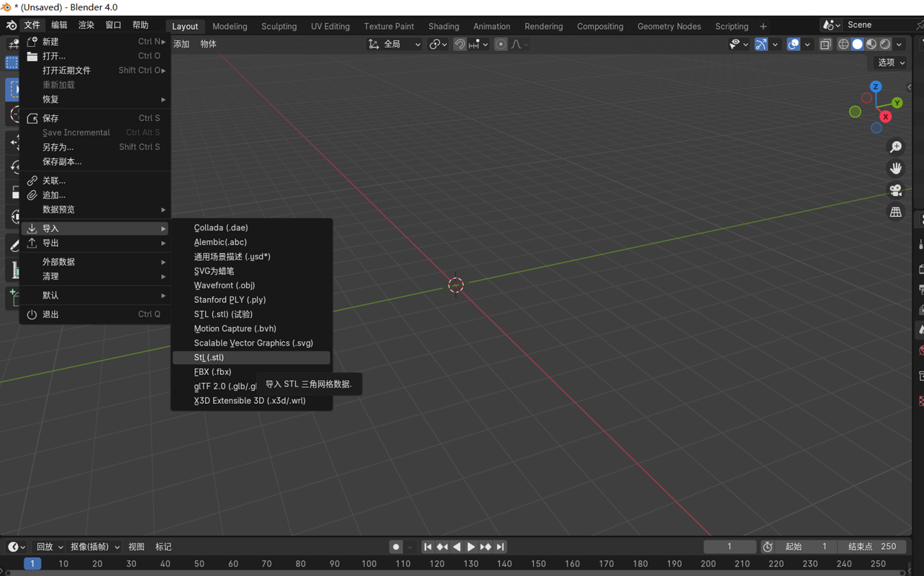Select solid viewport shading
Viewport: 924px width, 576px height.
tap(857, 45)
